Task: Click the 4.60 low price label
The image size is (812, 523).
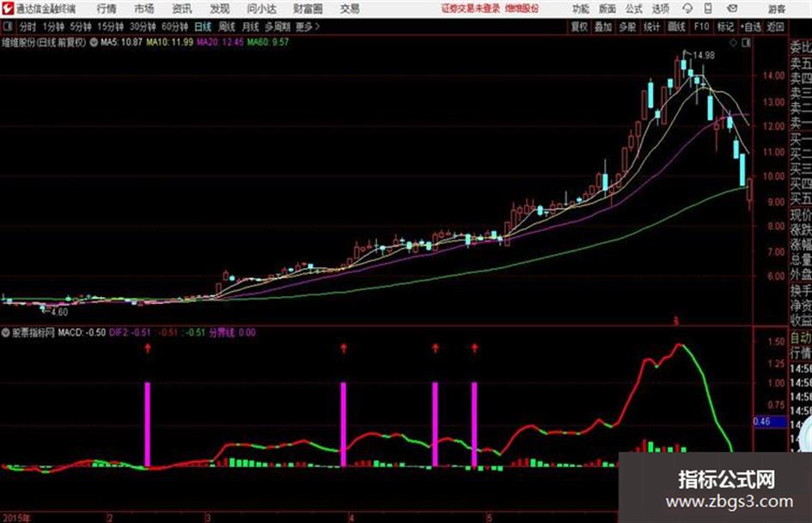Action: pos(59,313)
